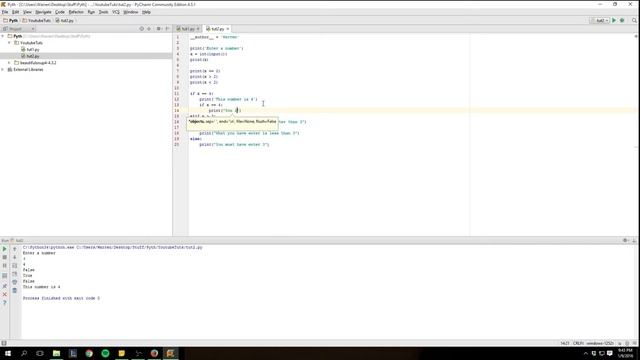Open the Windows Start menu

coord(8,353)
